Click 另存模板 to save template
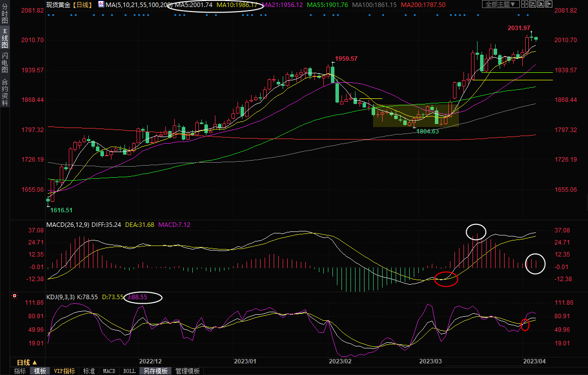 [x=156, y=371]
